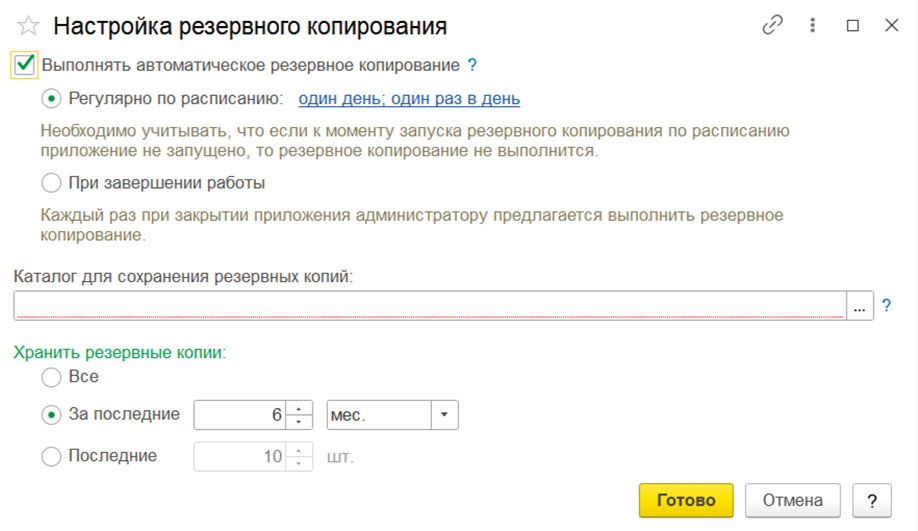Click the 'Готово' button
This screenshot has width=918, height=531.
(x=686, y=500)
